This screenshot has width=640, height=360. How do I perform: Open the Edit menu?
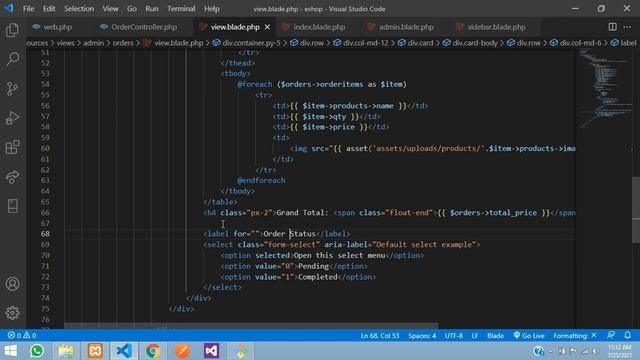[x=49, y=9]
